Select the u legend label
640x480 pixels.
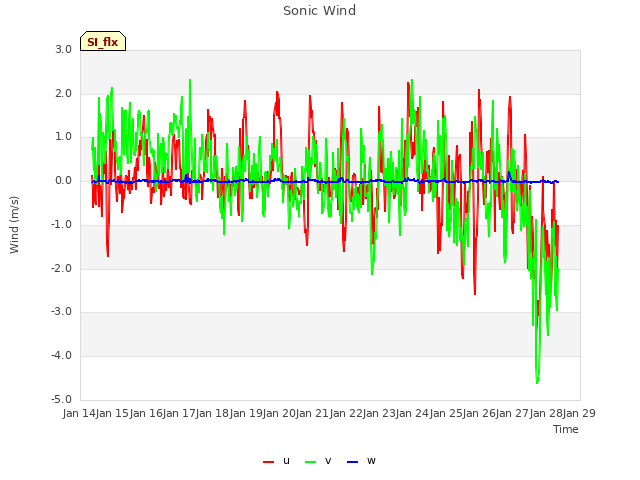[286, 461]
